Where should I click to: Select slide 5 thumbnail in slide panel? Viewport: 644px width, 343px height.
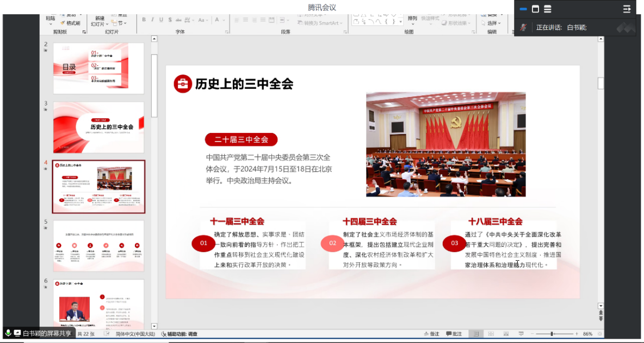coord(99,246)
